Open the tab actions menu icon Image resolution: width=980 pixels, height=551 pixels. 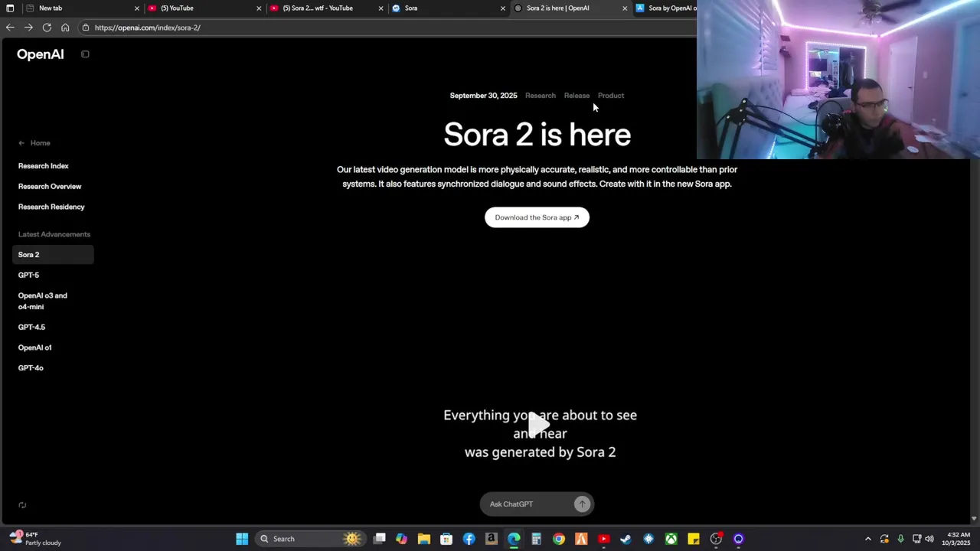tap(10, 8)
